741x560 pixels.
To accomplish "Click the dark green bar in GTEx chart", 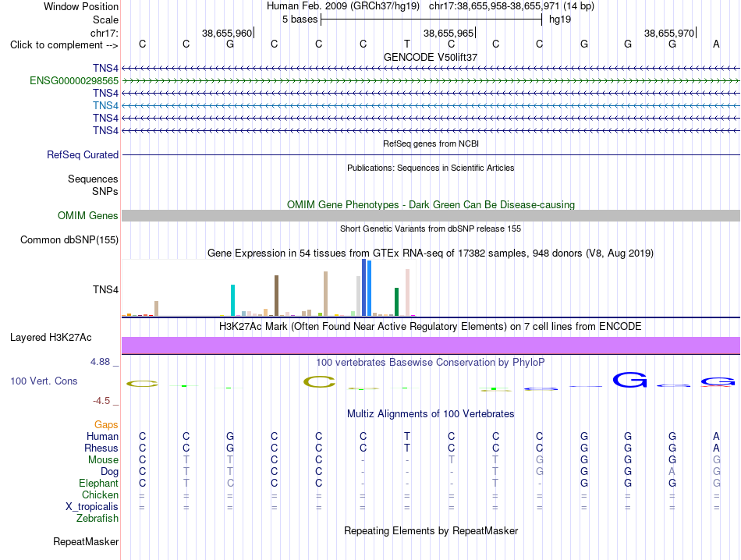I will [x=396, y=302].
